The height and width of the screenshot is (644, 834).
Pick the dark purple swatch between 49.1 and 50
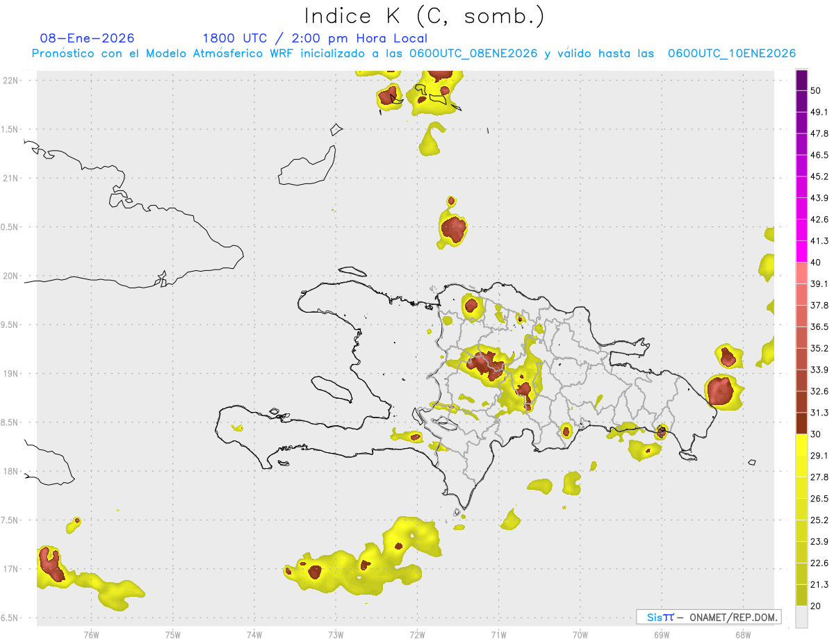801,101
